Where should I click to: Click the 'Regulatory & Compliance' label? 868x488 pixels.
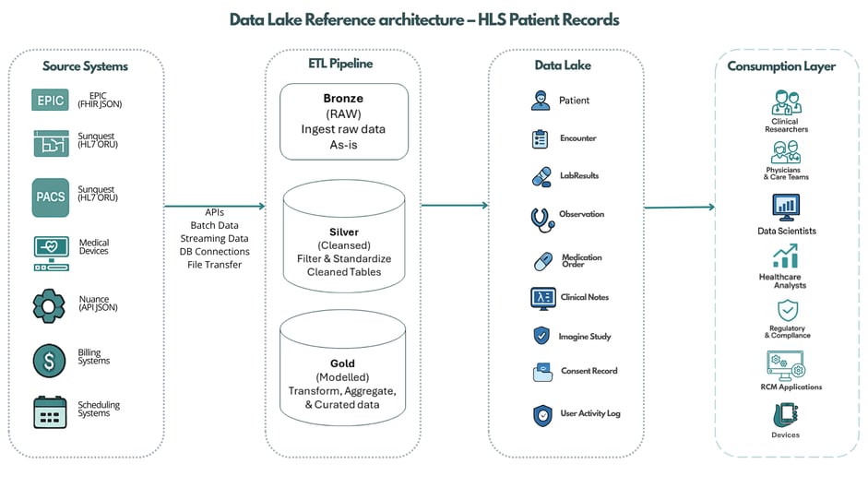tap(787, 332)
